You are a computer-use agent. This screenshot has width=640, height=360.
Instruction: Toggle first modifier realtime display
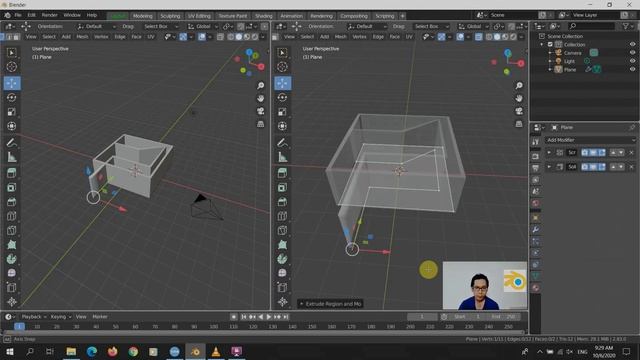[593, 153]
